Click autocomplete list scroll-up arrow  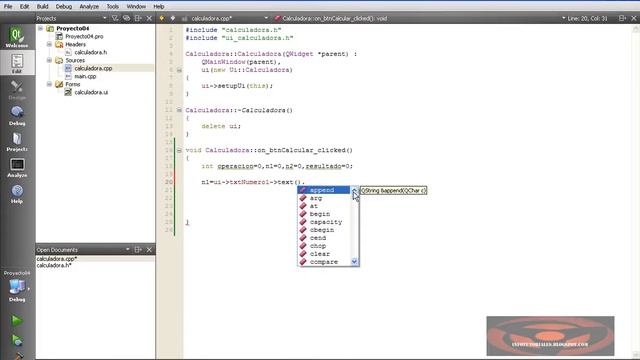click(354, 190)
